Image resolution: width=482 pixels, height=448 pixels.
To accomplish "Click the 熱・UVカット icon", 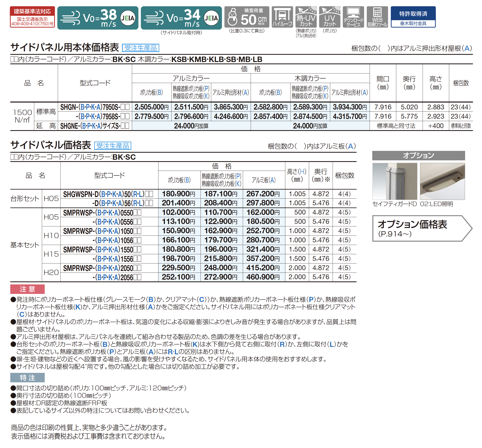I will (306, 17).
